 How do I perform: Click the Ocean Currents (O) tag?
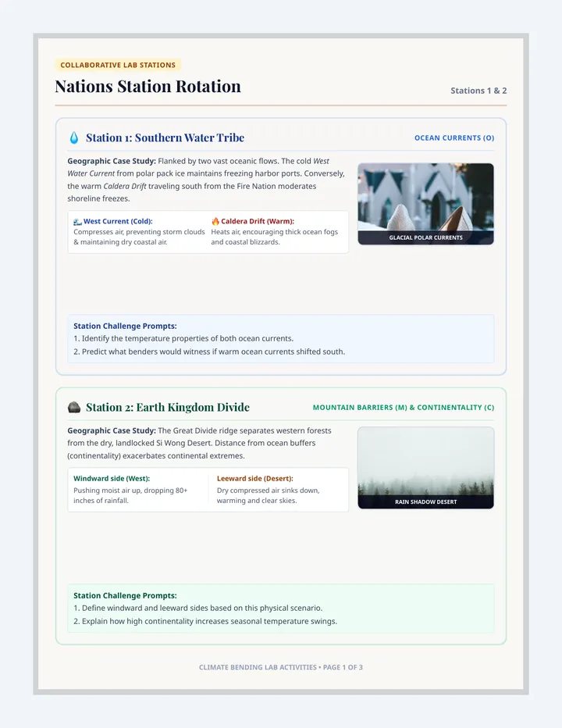(454, 138)
